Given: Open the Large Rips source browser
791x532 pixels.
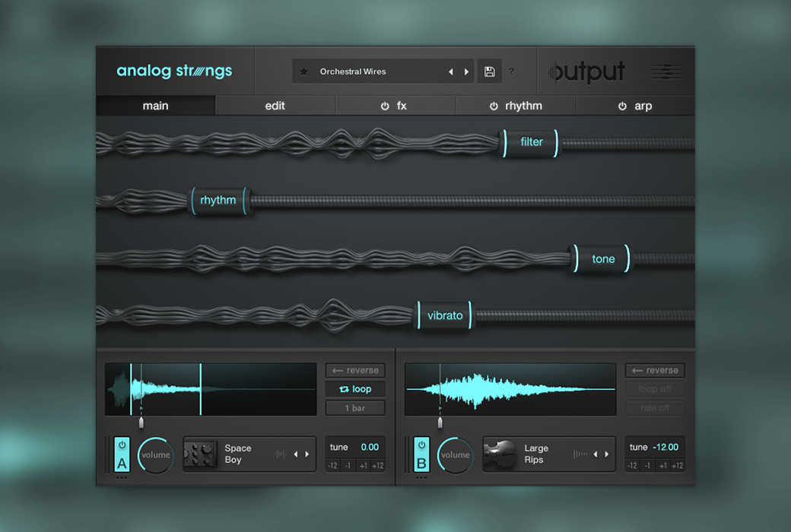Looking at the screenshot, I should pyautogui.click(x=549, y=454).
